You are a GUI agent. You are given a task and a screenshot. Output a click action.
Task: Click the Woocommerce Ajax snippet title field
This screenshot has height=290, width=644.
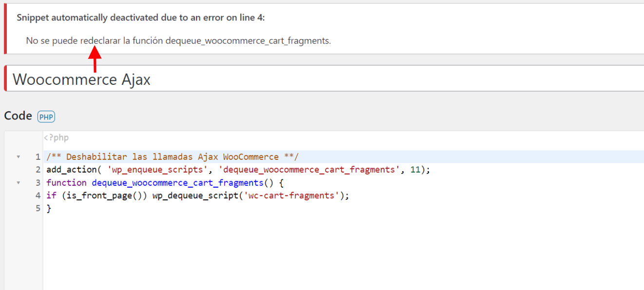pyautogui.click(x=325, y=78)
